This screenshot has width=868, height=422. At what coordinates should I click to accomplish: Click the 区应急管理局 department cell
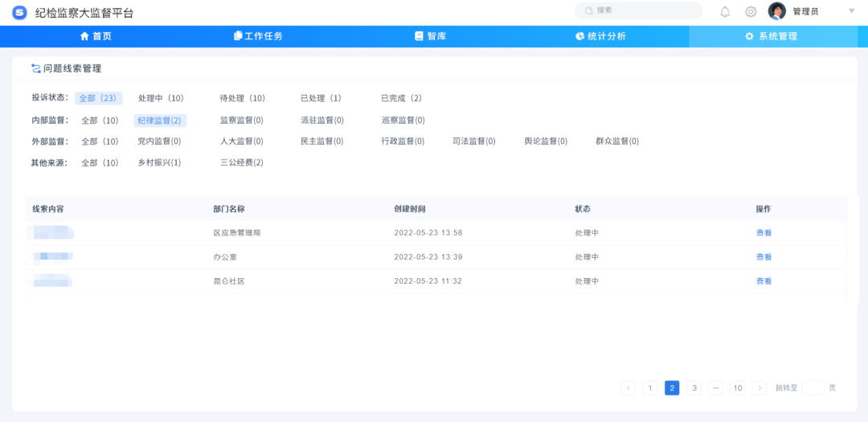[237, 232]
